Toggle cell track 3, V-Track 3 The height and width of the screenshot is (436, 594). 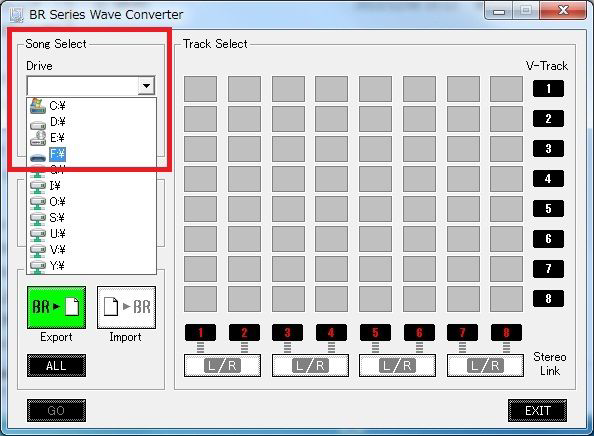coord(288,148)
